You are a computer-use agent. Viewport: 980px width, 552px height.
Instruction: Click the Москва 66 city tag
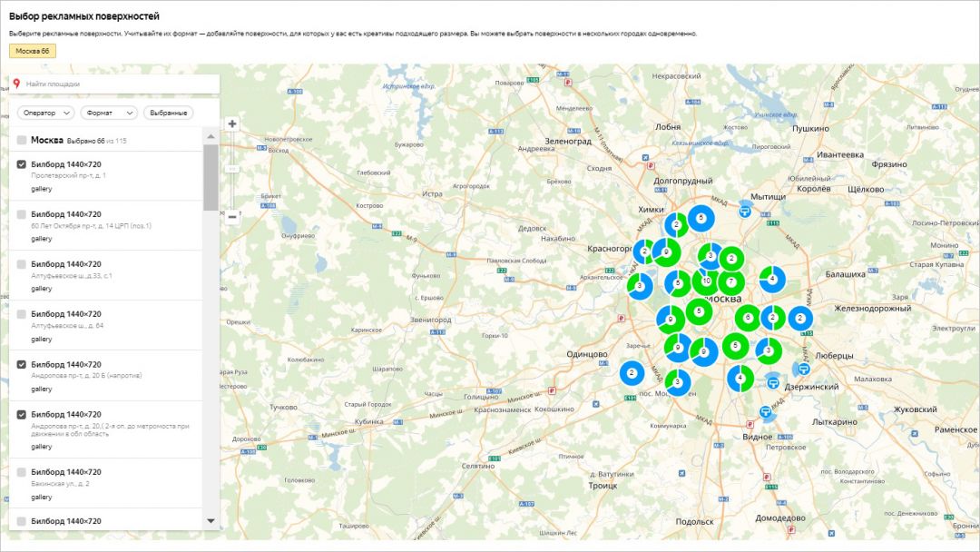pyautogui.click(x=33, y=51)
